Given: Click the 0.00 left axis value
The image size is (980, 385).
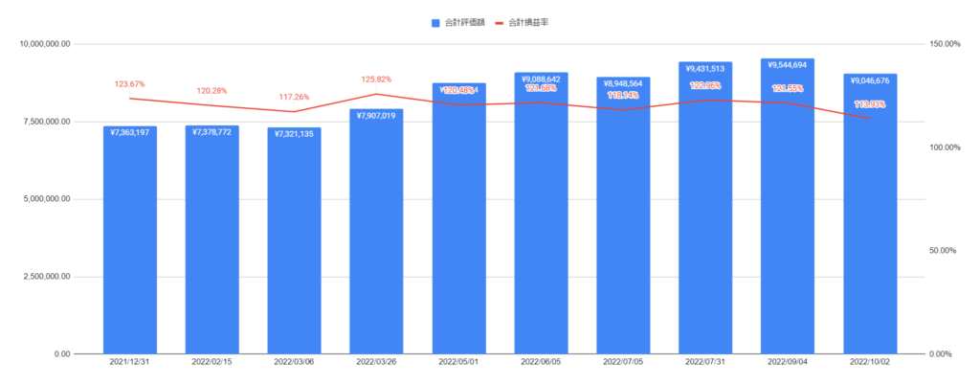Looking at the screenshot, I should click(x=62, y=354).
